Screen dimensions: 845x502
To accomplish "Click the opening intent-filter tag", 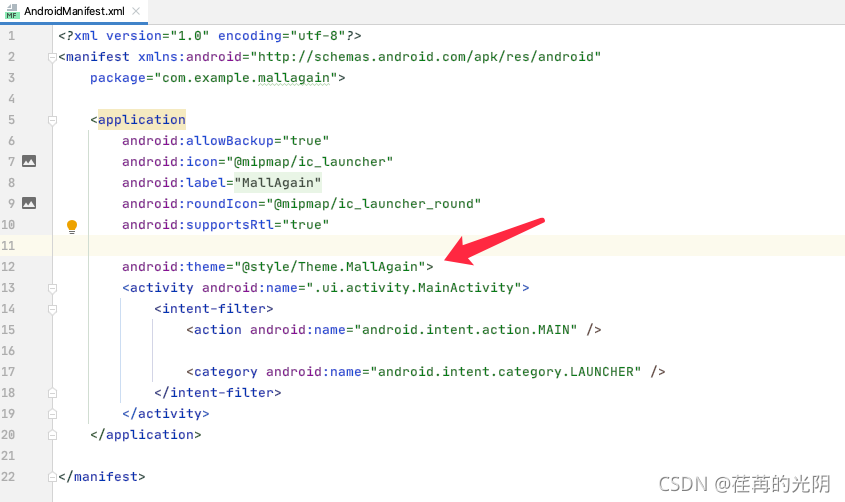I will pos(214,309).
